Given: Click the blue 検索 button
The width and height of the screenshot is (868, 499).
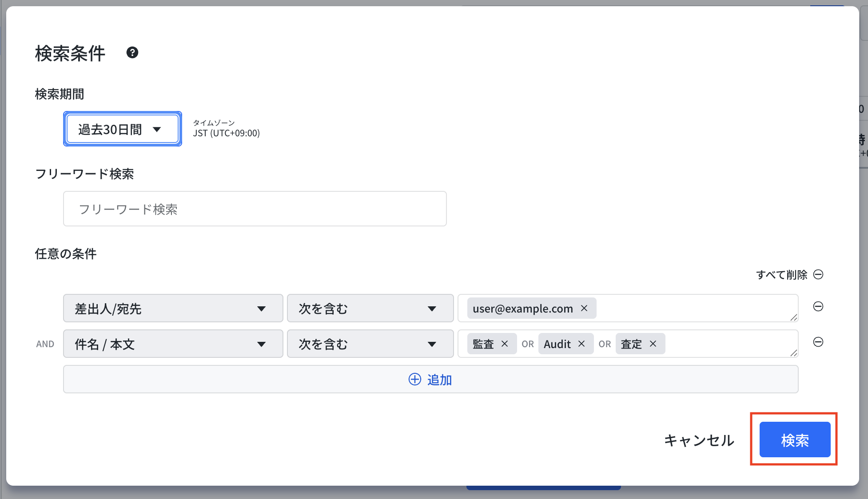Looking at the screenshot, I should click(795, 440).
